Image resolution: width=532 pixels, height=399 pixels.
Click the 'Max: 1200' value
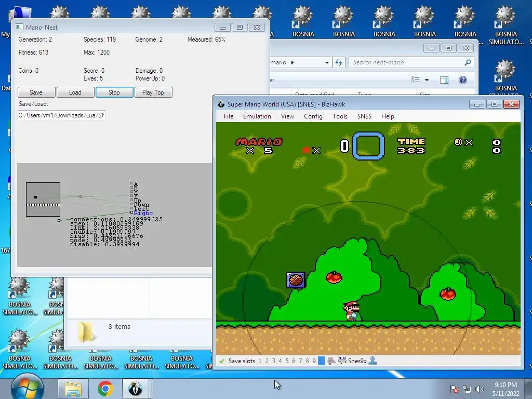coord(97,52)
